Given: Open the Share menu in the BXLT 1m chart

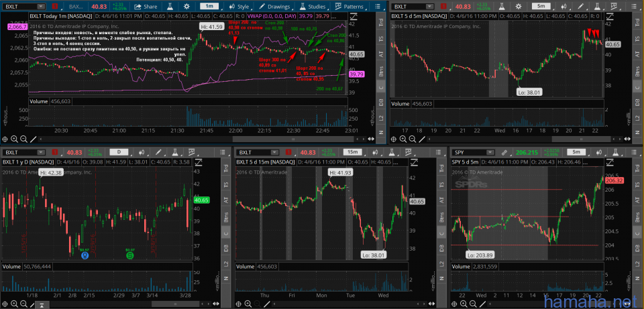Looking at the screenshot, I should 146,7.
